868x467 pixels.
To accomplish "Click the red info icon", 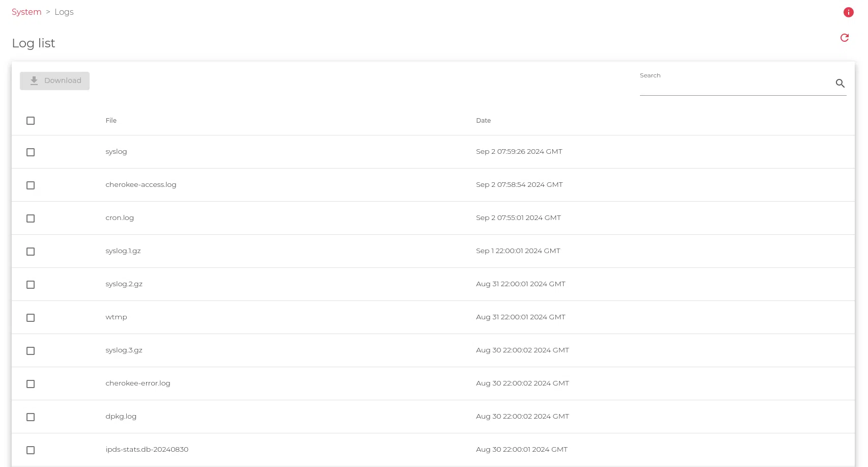I will [x=848, y=12].
